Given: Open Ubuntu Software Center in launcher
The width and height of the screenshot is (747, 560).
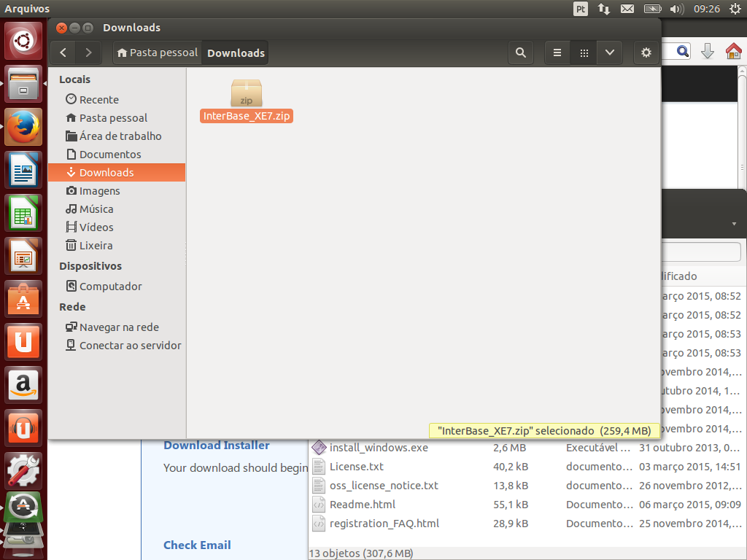Looking at the screenshot, I should (x=24, y=299).
